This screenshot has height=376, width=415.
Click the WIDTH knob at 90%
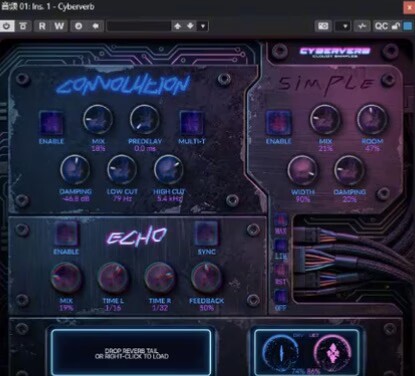[x=302, y=170]
